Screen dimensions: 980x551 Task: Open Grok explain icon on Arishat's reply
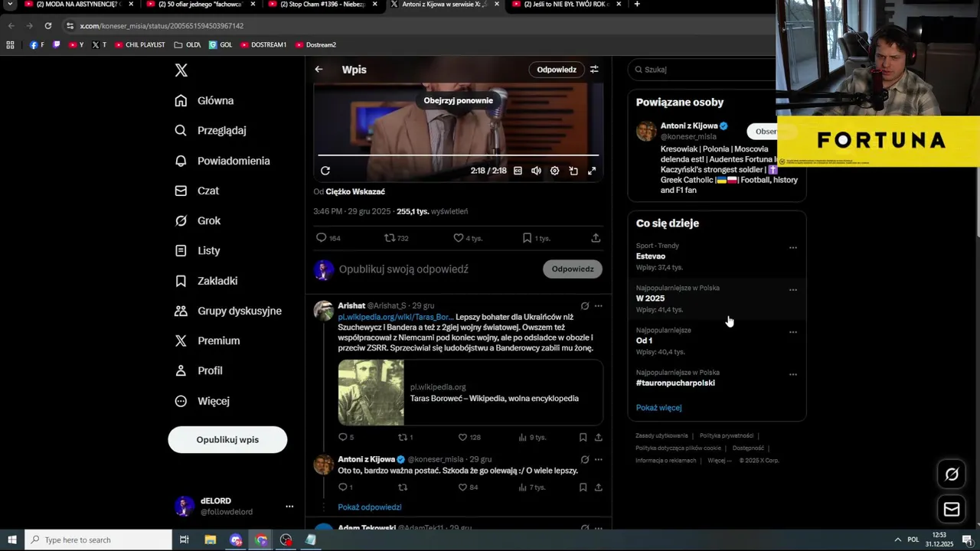(x=584, y=306)
